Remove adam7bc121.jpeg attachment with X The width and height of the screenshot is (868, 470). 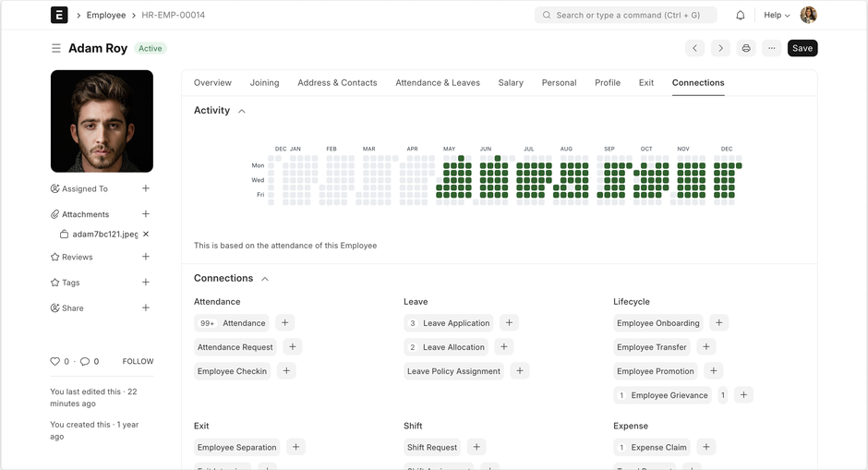(x=146, y=235)
